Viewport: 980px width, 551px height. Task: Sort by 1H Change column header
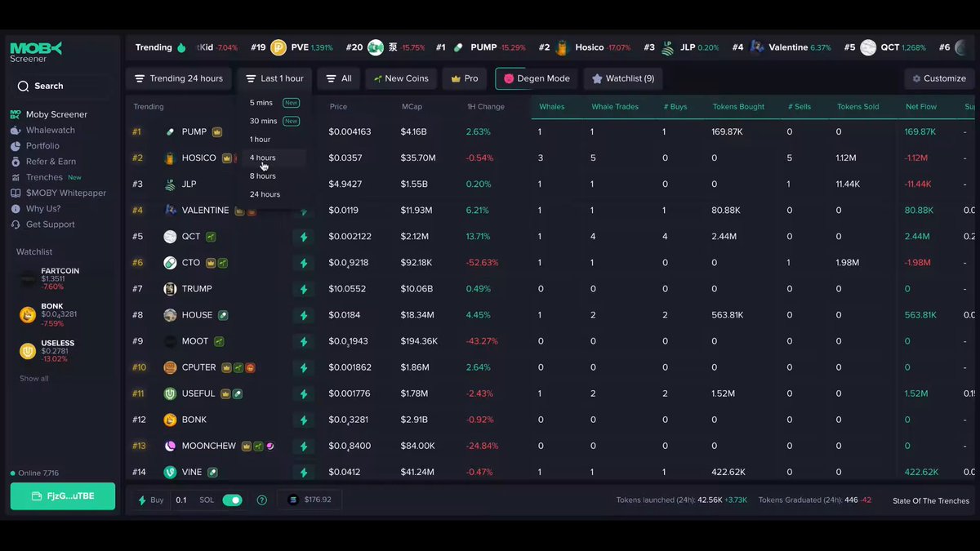(x=485, y=107)
